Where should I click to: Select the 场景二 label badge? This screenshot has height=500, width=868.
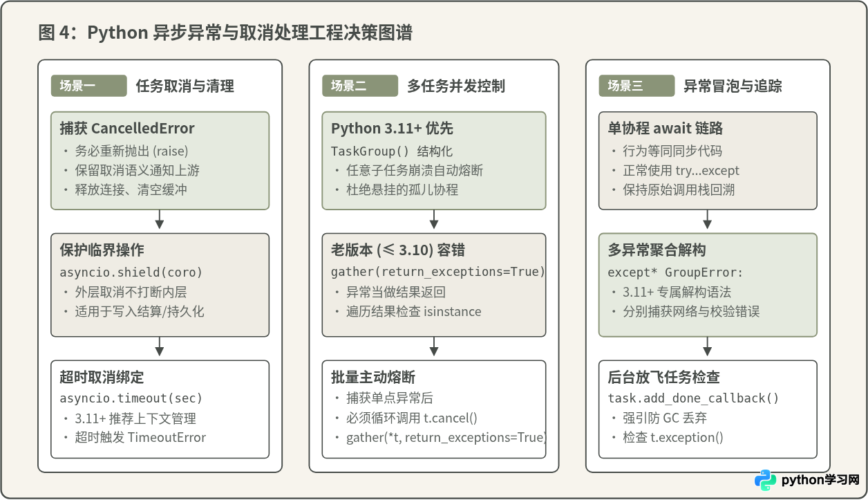coord(360,86)
